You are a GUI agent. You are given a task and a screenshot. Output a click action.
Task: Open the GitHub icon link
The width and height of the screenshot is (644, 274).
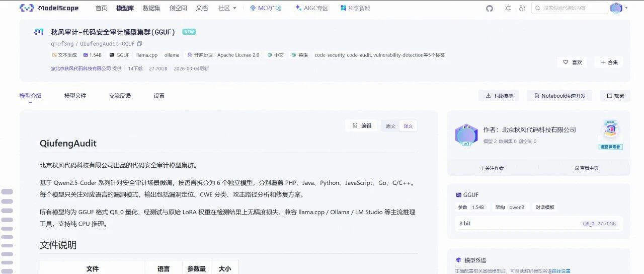click(x=490, y=8)
